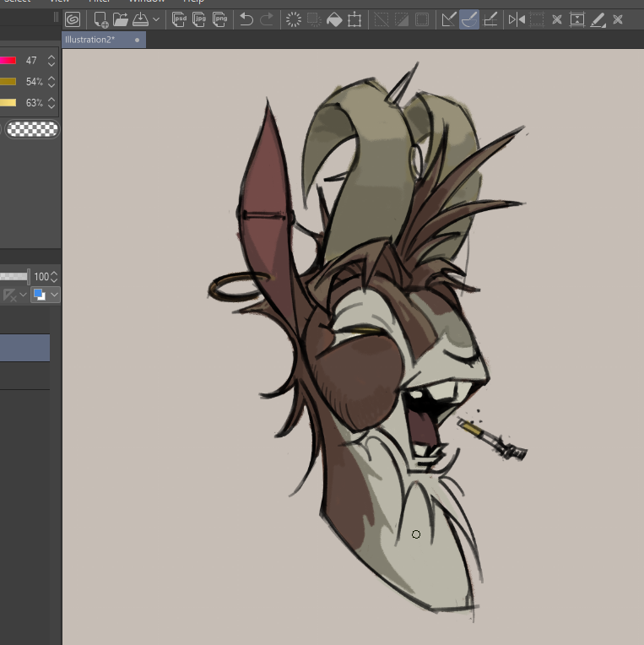644x645 pixels.
Task: Click the hue value 47 field
Action: [31, 61]
